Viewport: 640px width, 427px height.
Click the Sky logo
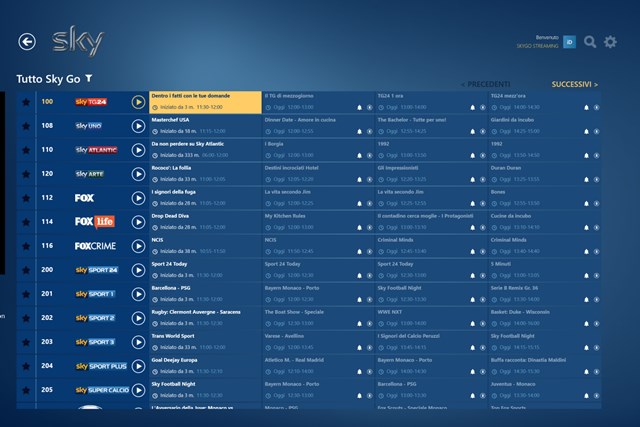[78, 41]
